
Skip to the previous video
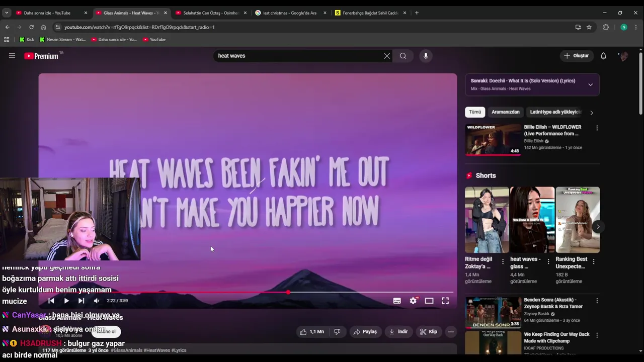51,301
